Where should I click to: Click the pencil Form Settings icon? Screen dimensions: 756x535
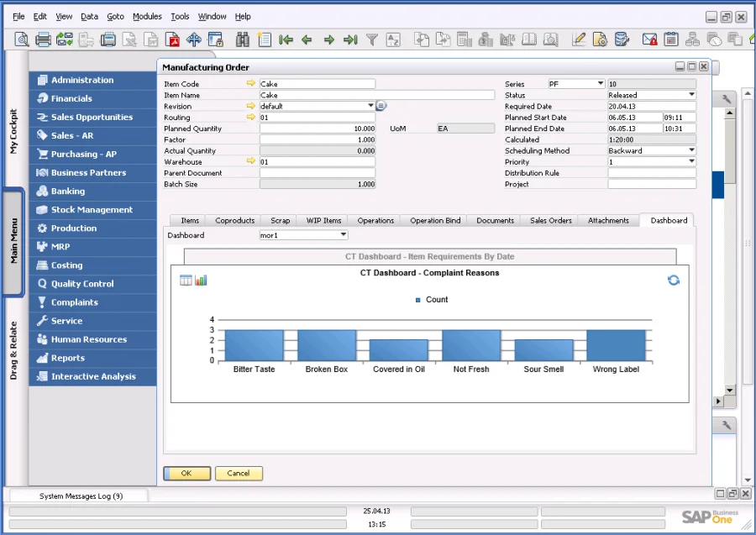coord(579,39)
